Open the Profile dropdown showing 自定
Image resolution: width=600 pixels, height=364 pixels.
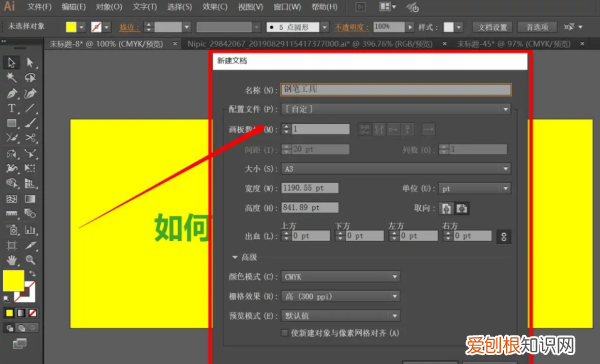pyautogui.click(x=396, y=109)
